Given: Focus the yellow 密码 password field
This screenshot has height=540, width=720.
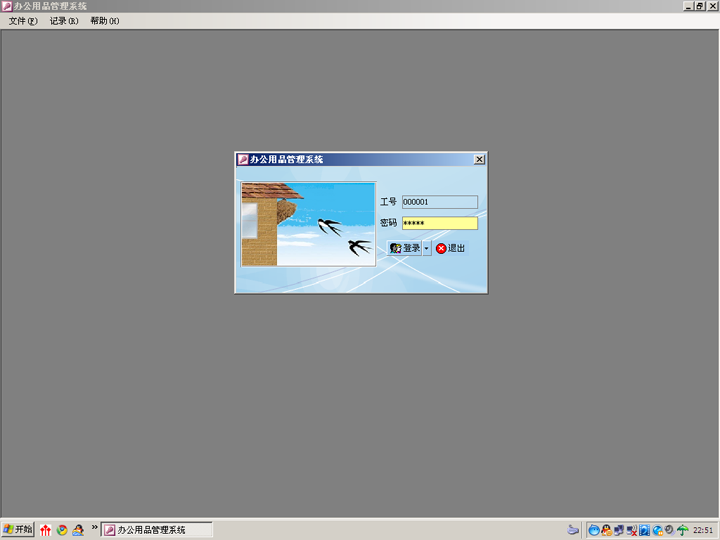Looking at the screenshot, I should click(439, 223).
